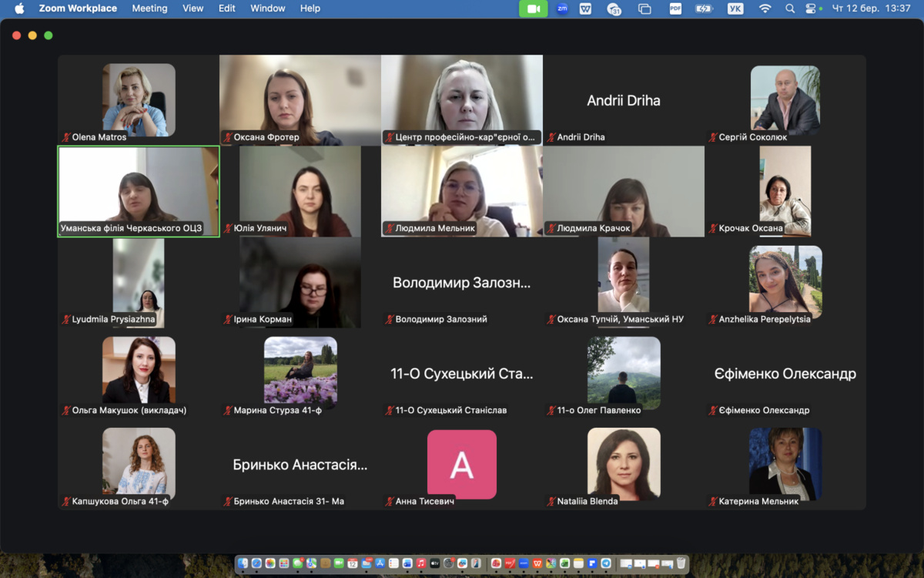Click the green camera-in-use indicator in menu bar
Image resolution: width=924 pixels, height=578 pixels.
(x=533, y=8)
